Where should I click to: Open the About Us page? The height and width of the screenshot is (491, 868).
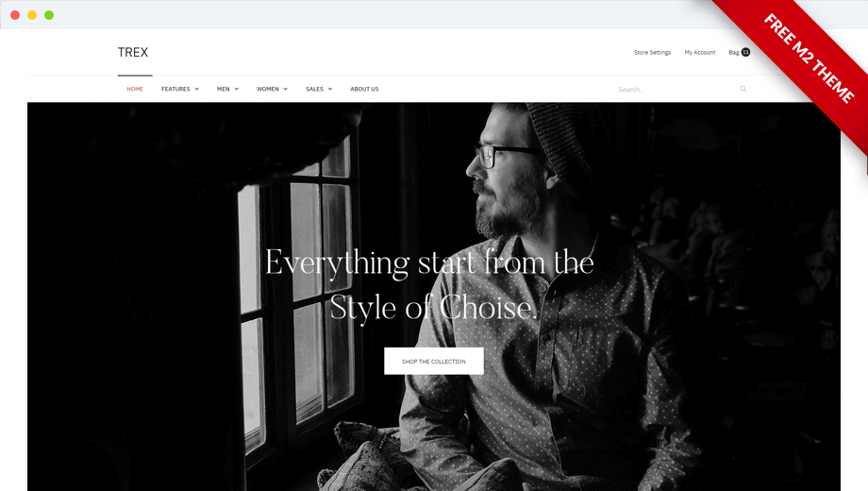tap(364, 89)
